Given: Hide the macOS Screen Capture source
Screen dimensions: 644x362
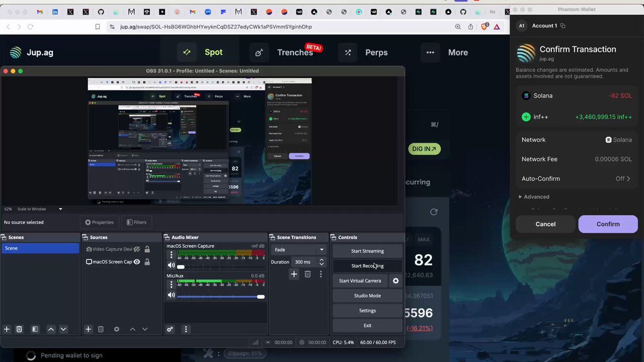Looking at the screenshot, I should pyautogui.click(x=137, y=262).
